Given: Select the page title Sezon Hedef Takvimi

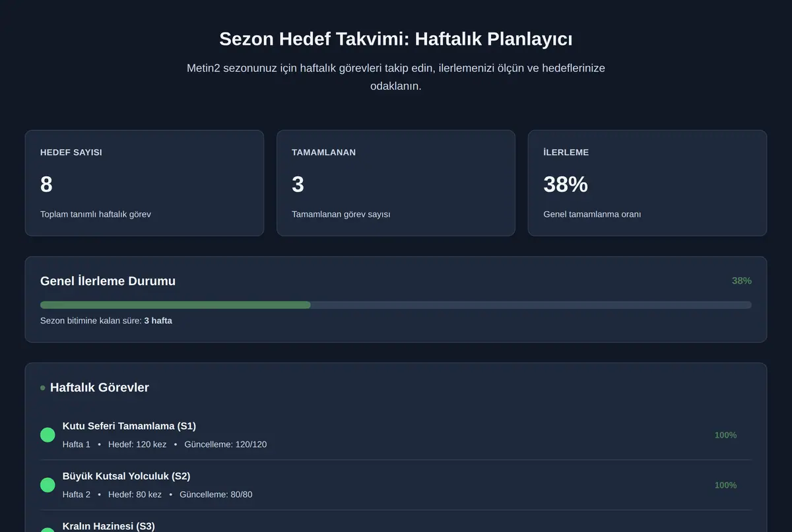Looking at the screenshot, I should click(396, 39).
